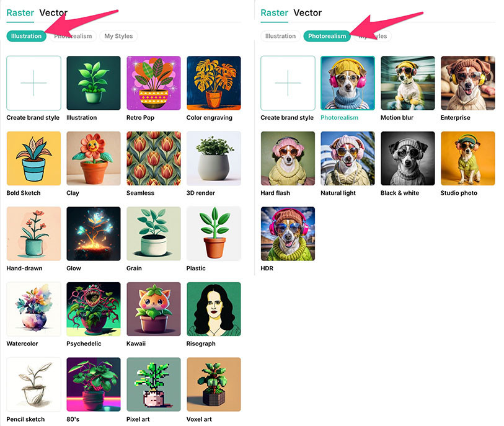Select the highlighted Photorealism filter pill
Viewport: 504px width, 426px height.
tap(327, 36)
